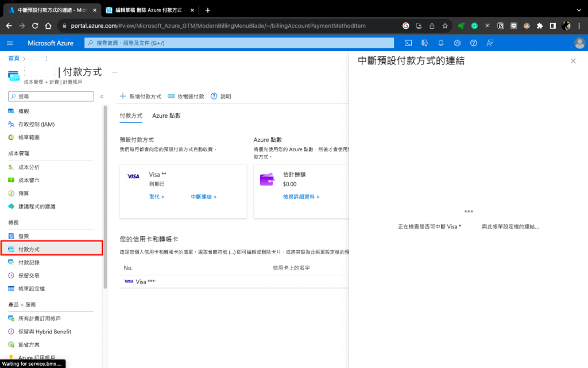
Task: Open the directories and subscriptions filter icon
Action: coord(424,43)
